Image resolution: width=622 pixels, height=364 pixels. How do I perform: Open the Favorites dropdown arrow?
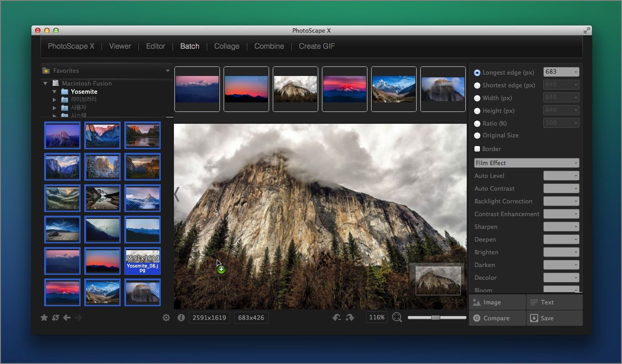click(x=168, y=71)
